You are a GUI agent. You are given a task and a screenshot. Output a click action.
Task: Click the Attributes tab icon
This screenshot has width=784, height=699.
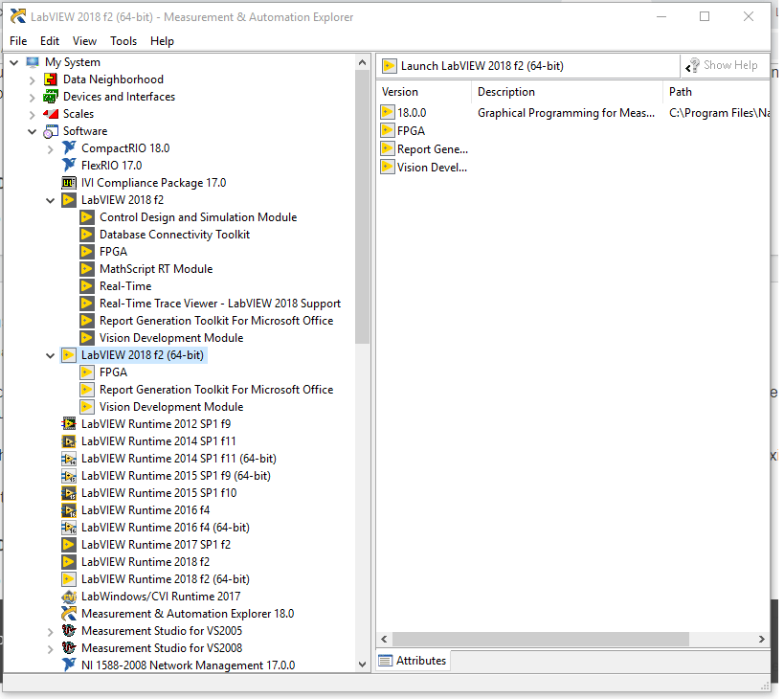386,661
